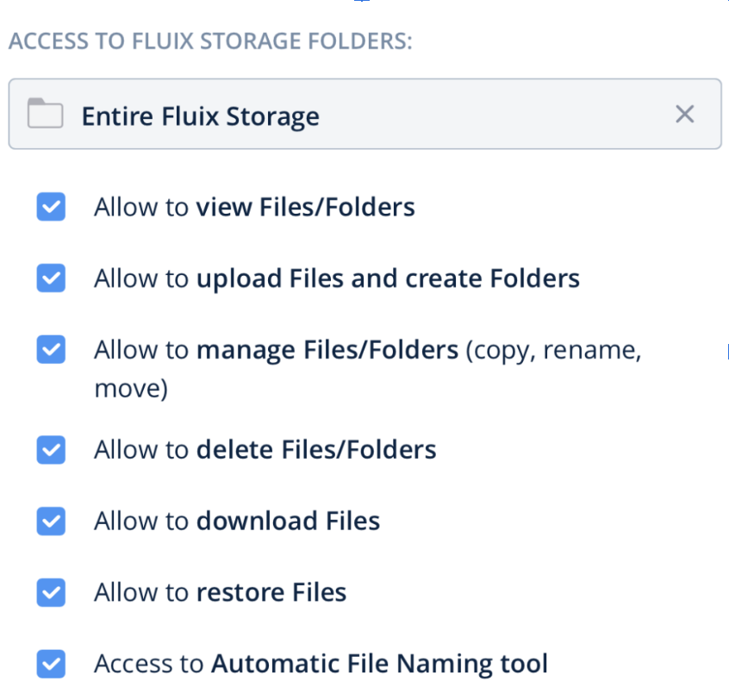This screenshot has width=729, height=700.
Task: Disable the manage Files/Folders checkbox
Action: (x=51, y=349)
